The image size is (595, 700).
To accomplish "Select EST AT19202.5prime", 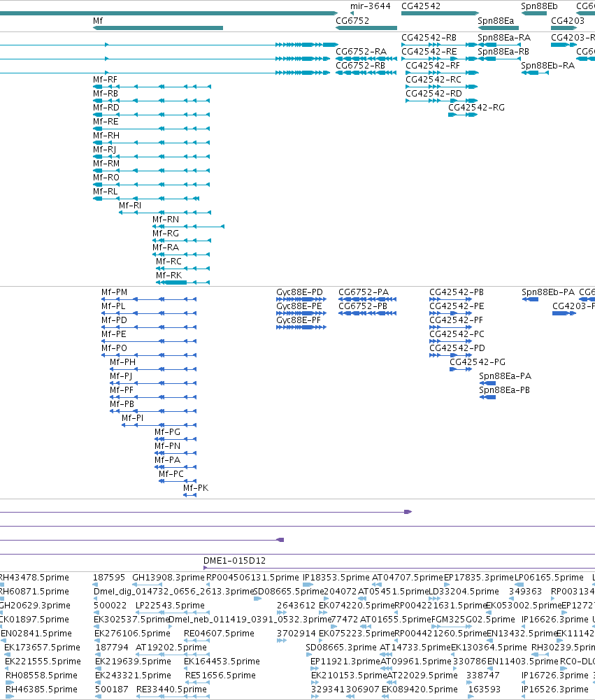I will tap(171, 648).
